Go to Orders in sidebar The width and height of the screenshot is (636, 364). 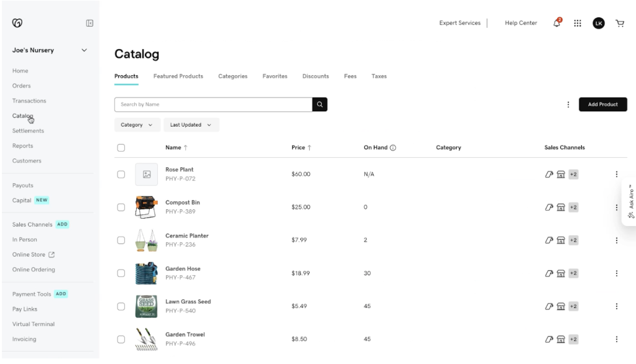[x=22, y=86]
